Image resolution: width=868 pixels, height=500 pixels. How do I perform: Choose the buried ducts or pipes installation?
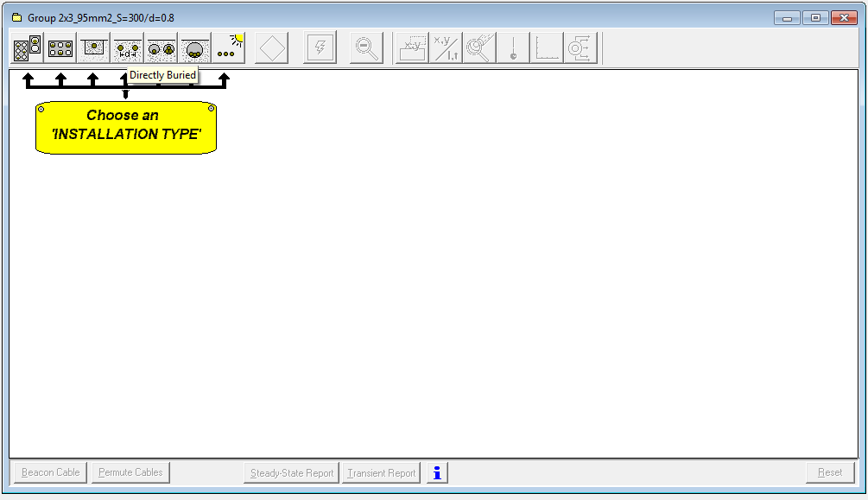(162, 48)
